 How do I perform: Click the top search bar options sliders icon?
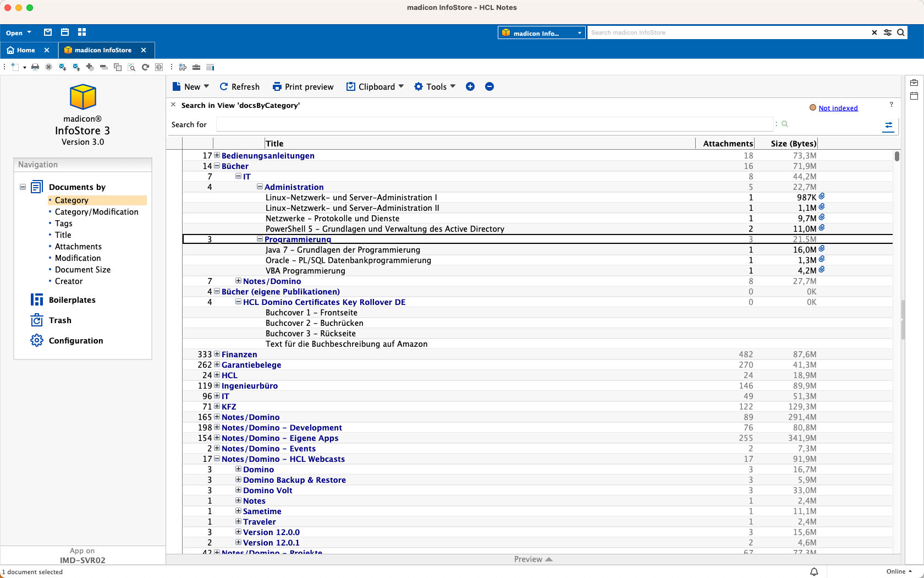[x=888, y=32]
